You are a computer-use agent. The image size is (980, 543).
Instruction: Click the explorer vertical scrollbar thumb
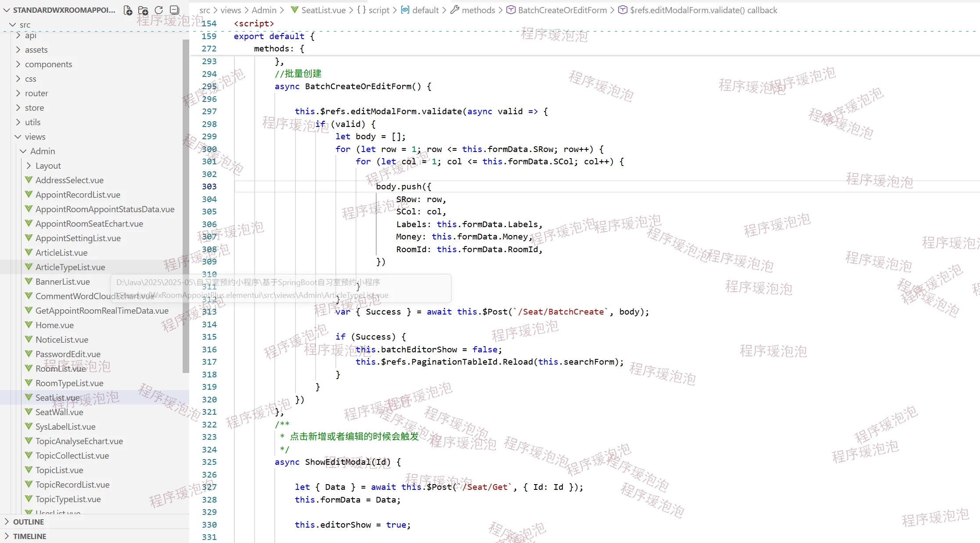186,206
